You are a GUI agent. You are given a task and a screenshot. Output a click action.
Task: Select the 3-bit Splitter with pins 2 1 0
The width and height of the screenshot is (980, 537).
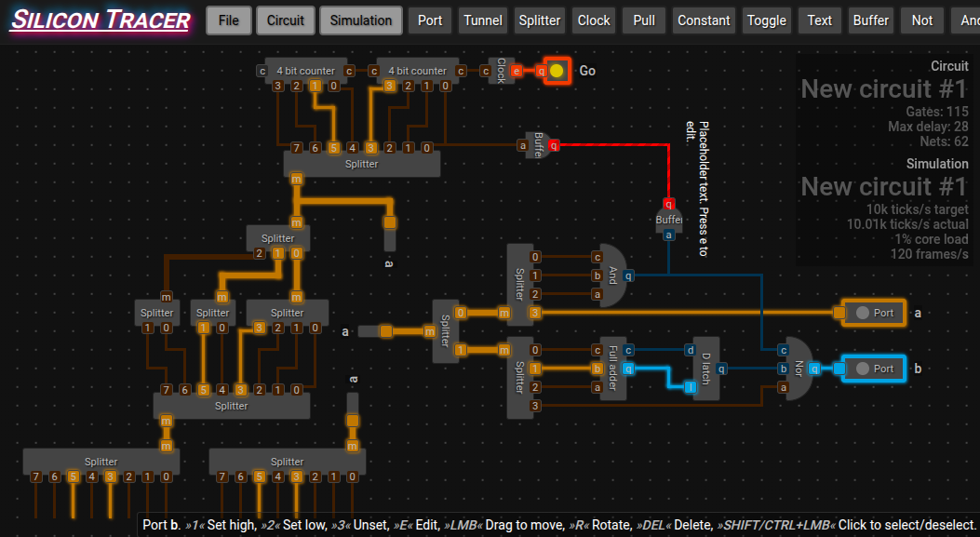(277, 238)
